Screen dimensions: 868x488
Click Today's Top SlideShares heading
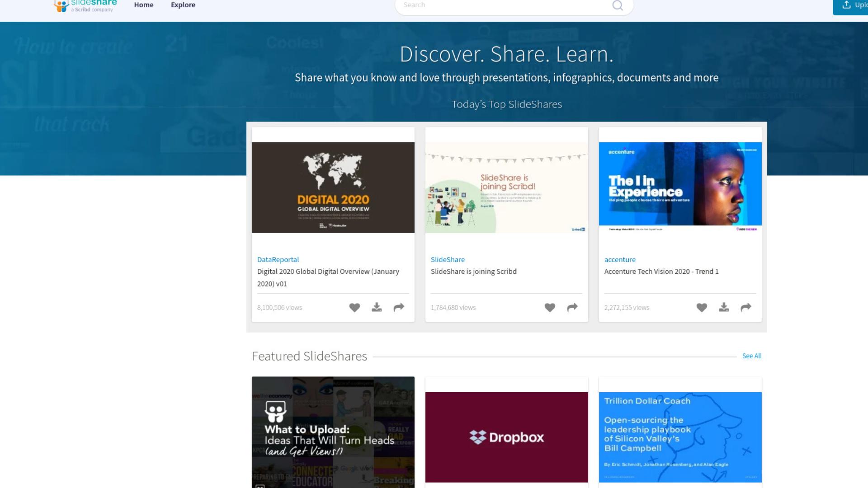click(x=507, y=104)
